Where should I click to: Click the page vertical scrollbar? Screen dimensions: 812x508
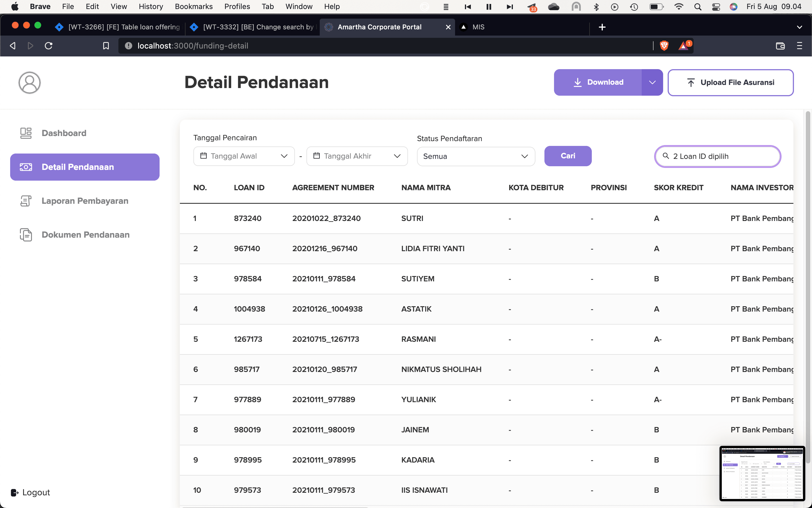tap(808, 287)
